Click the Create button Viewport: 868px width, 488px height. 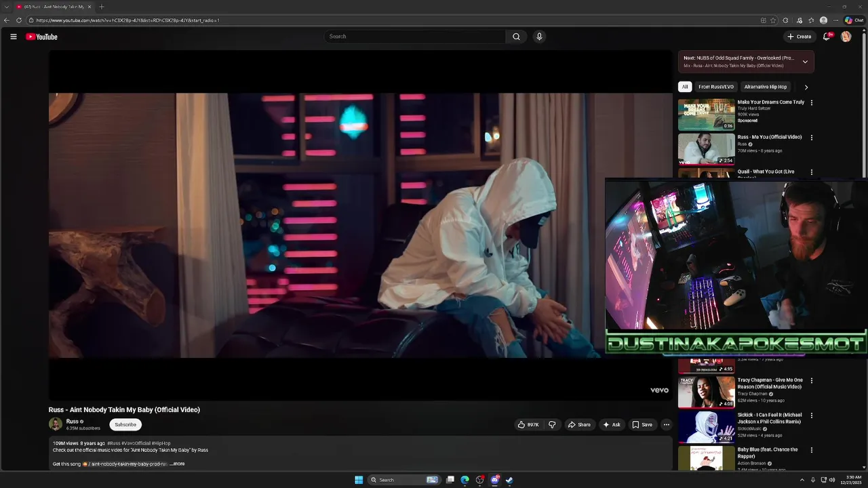point(799,37)
